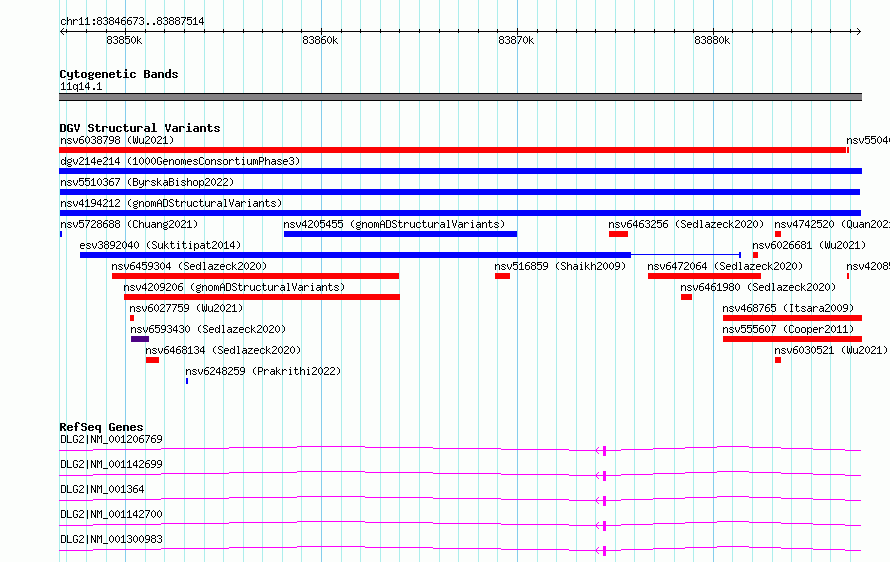Click the purple bar under nsv6593430
The height and width of the screenshot is (562, 890).
140,339
